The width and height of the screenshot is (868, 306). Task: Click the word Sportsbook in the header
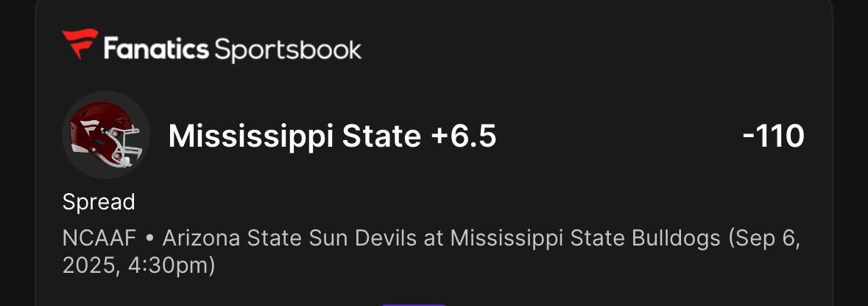click(x=288, y=51)
